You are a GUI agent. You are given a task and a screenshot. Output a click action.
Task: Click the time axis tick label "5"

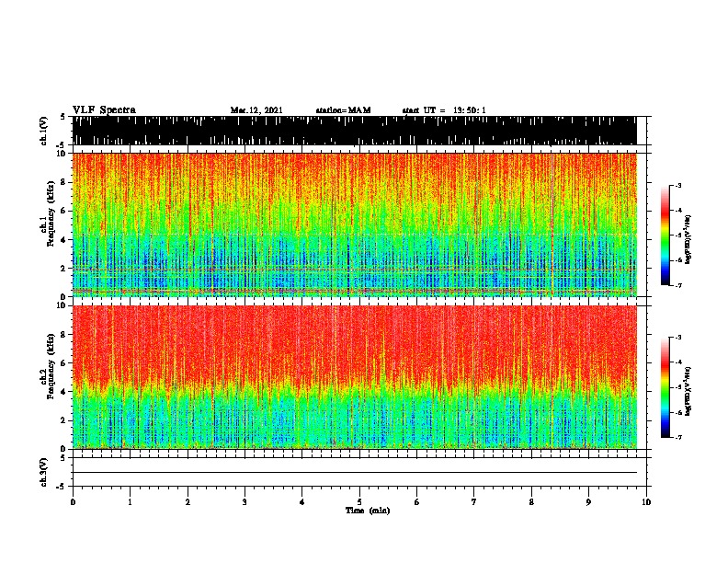359,502
